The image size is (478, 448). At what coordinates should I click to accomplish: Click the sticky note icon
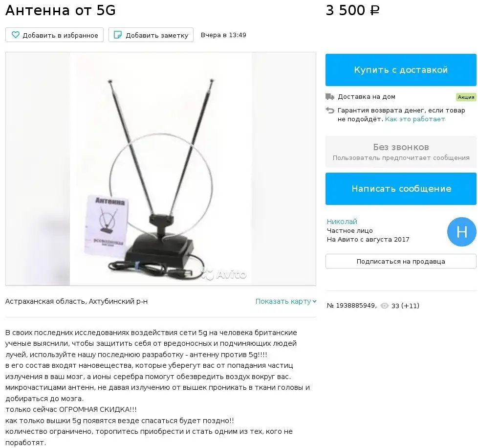[x=118, y=35]
